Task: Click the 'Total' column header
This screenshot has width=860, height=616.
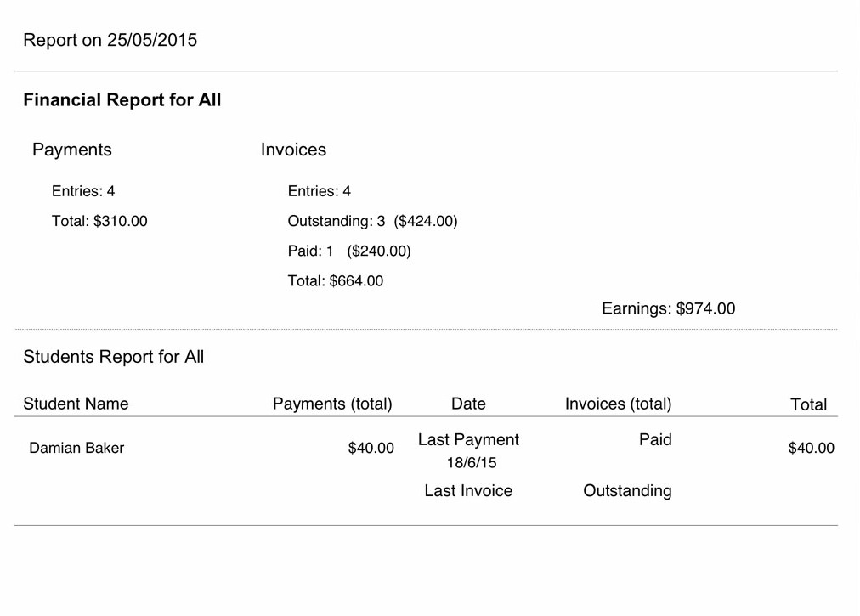Action: coord(808,404)
